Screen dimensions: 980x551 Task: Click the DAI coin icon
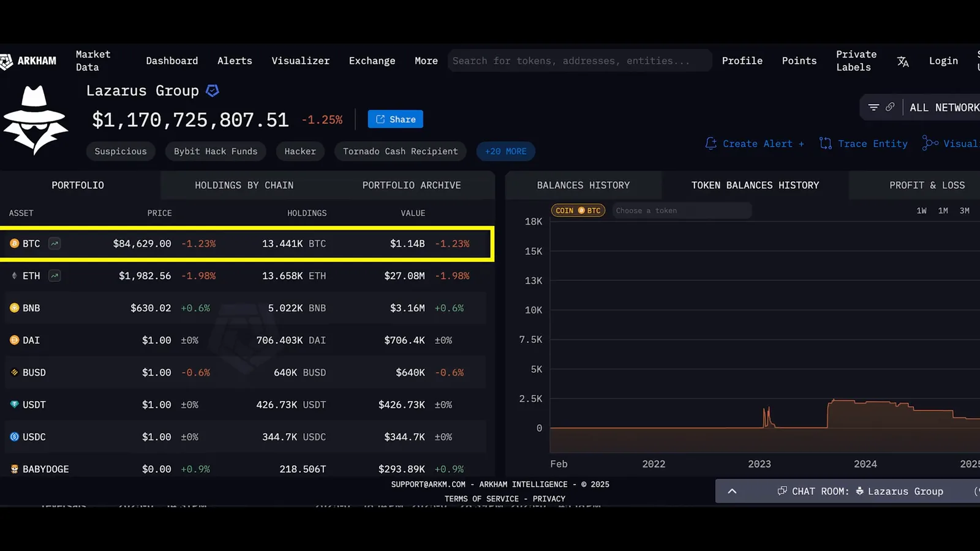[15, 340]
